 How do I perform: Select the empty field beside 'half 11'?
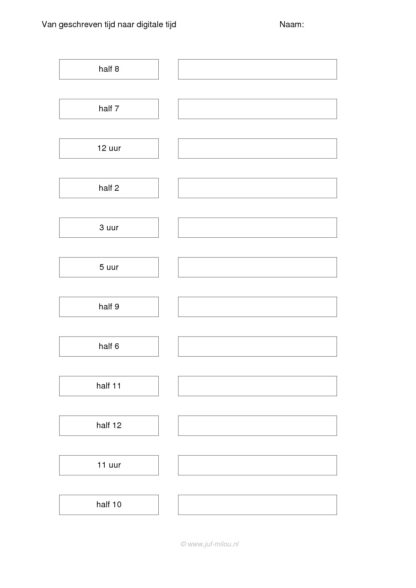point(257,386)
